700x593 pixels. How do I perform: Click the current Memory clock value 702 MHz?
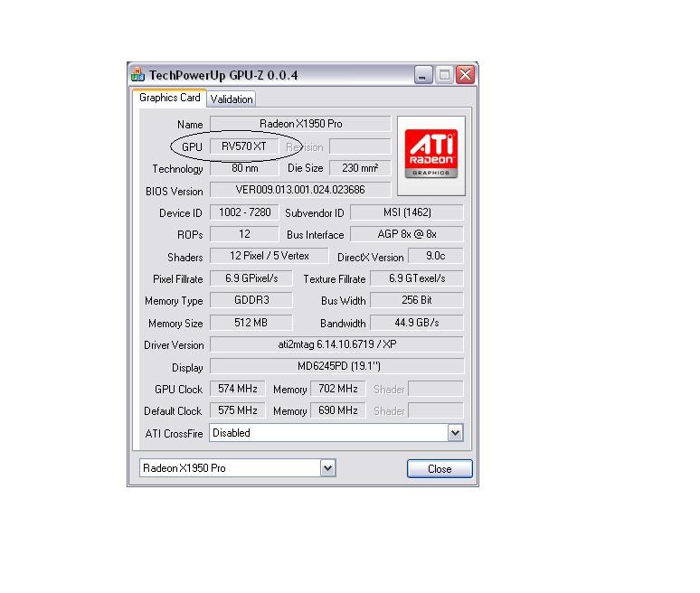pos(338,388)
